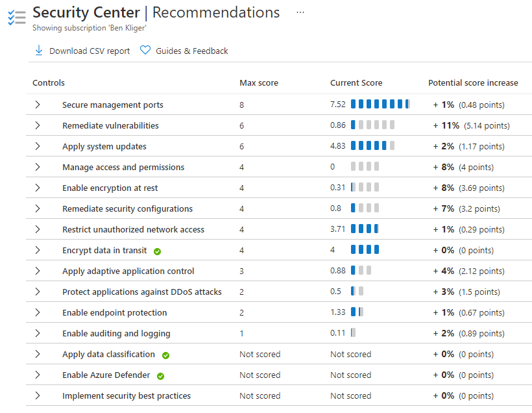Click green checkmark next to Encrypt data in transit
Viewport: 532px width, 413px height.
pos(158,251)
